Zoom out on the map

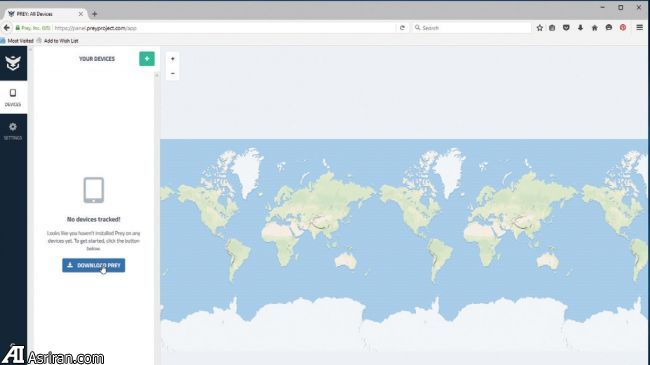(x=173, y=73)
